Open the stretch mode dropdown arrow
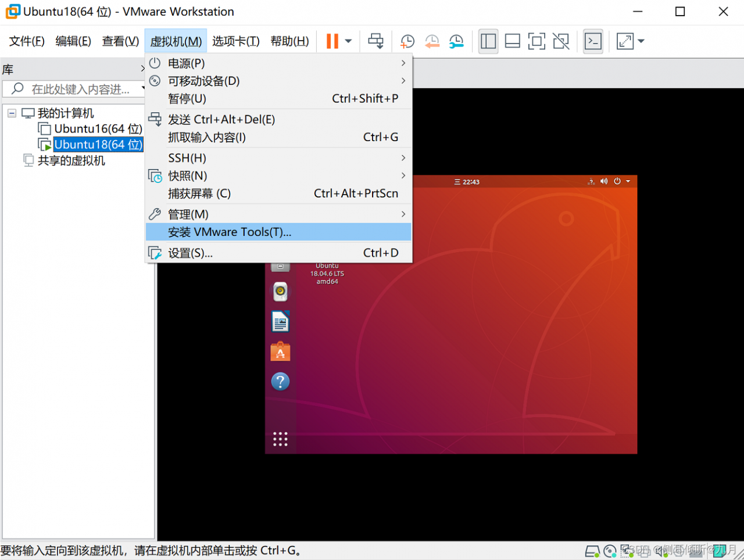744x560 pixels. [x=641, y=41]
